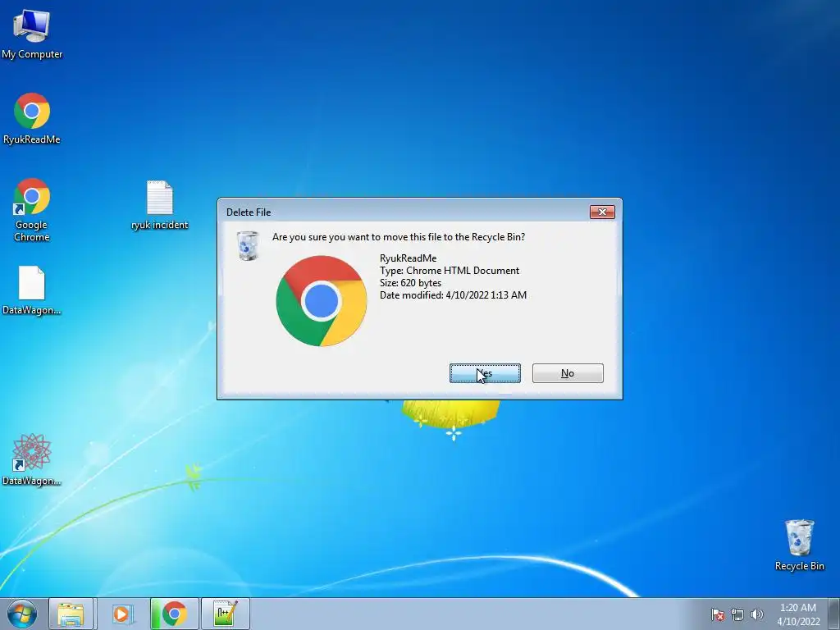This screenshot has height=630, width=840.
Task: Click the 'RyukReadMe' filename in the dialog
Action: 409,258
